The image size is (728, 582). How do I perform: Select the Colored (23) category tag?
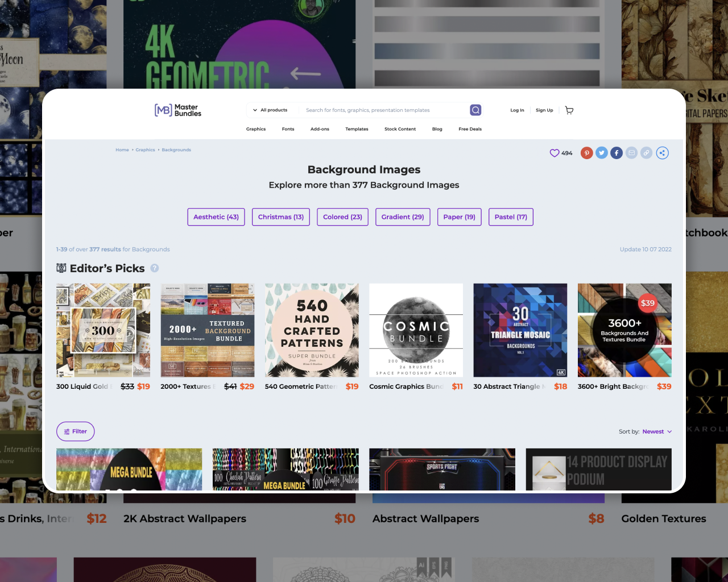342,217
